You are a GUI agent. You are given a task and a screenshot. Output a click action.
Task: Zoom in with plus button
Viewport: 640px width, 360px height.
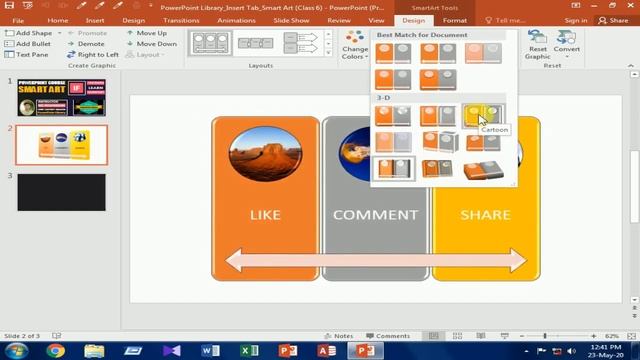click(593, 336)
